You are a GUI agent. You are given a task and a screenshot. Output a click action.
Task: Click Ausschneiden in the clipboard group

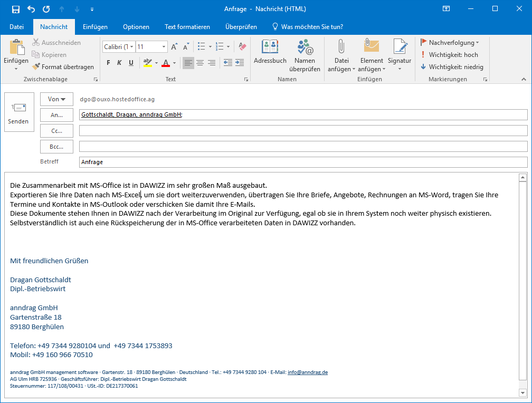click(x=56, y=42)
